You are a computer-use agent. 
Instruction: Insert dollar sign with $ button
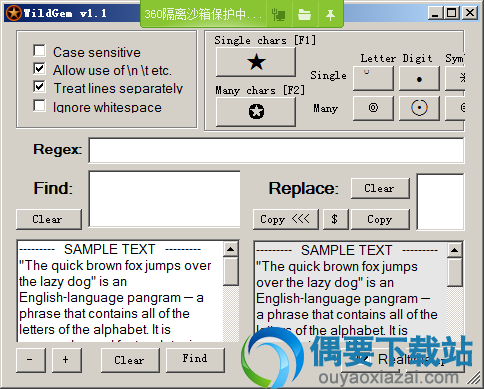pyautogui.click(x=335, y=219)
